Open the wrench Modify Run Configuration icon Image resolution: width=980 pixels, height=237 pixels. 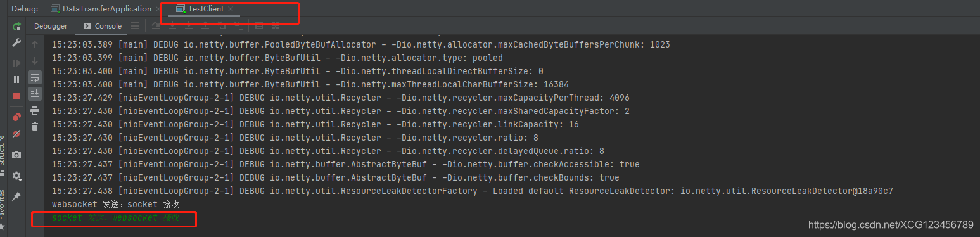16,42
